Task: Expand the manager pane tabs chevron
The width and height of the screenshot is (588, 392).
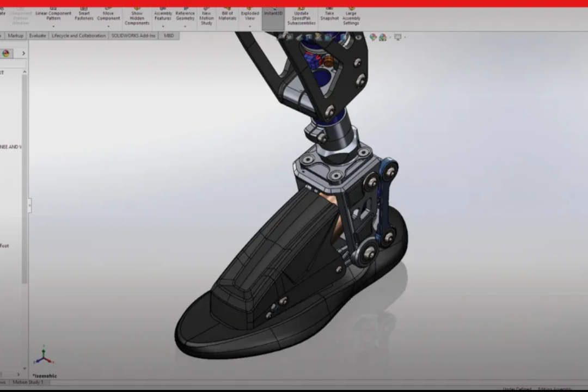Action: (x=23, y=53)
